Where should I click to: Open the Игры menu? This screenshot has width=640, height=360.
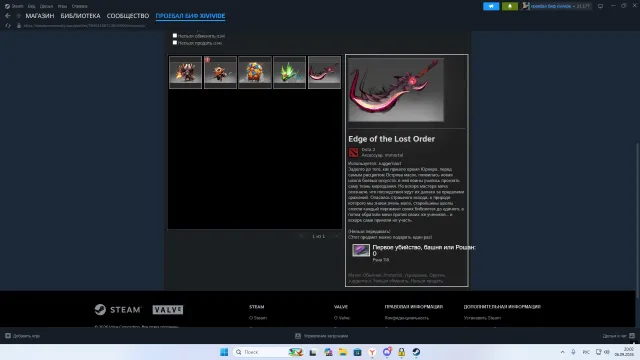pyautogui.click(x=62, y=6)
